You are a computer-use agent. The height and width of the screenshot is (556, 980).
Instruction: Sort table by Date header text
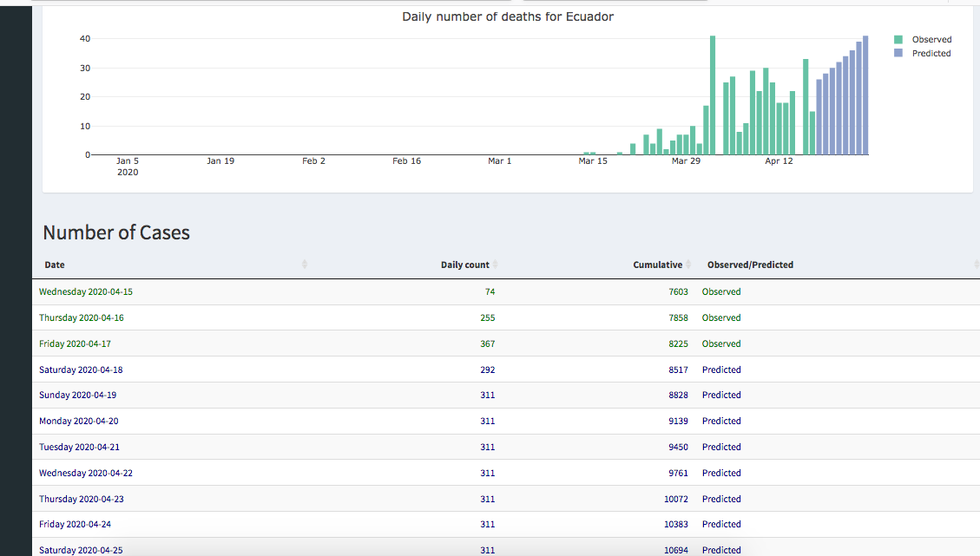point(55,265)
